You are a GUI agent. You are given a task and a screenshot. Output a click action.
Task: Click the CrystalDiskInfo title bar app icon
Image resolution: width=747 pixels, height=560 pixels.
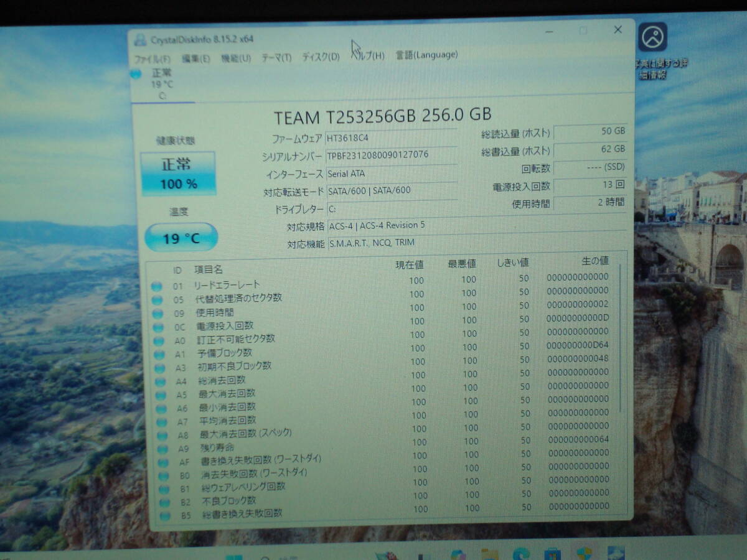141,40
